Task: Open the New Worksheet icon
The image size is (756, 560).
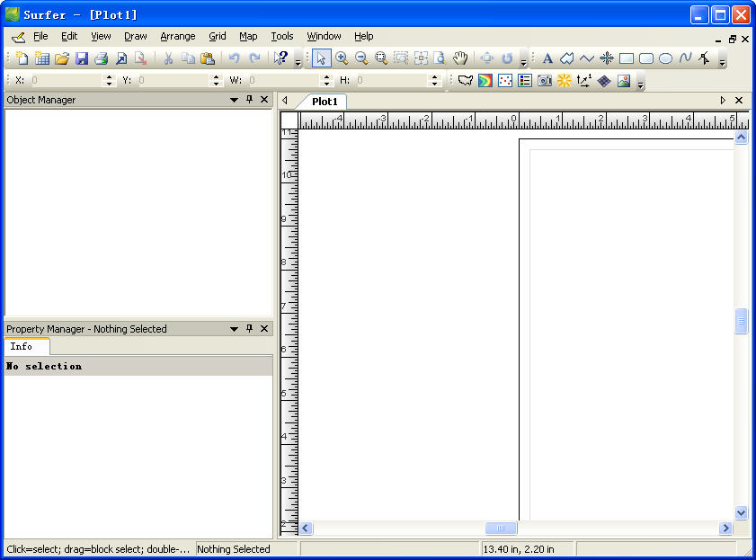Action: coord(41,58)
